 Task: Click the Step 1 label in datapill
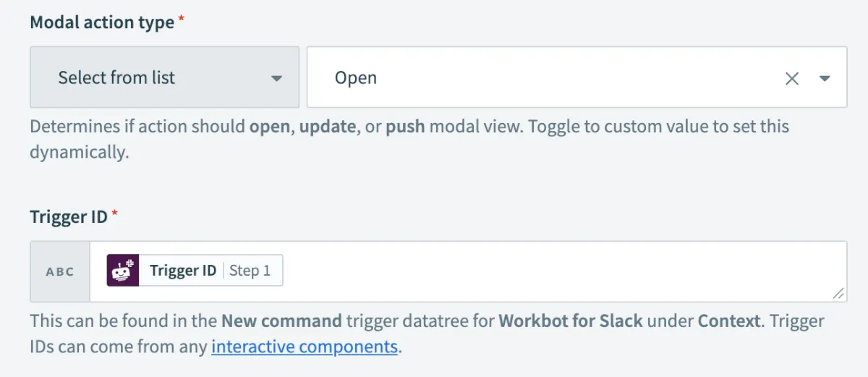250,271
